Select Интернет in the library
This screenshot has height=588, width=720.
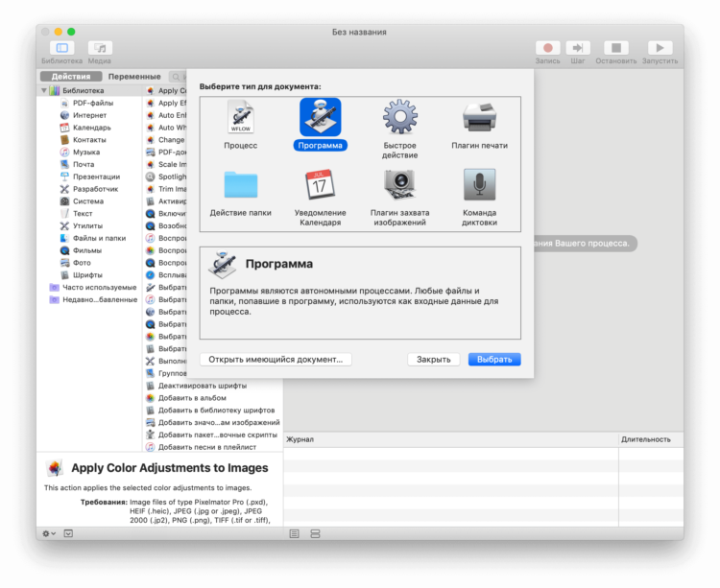point(89,115)
